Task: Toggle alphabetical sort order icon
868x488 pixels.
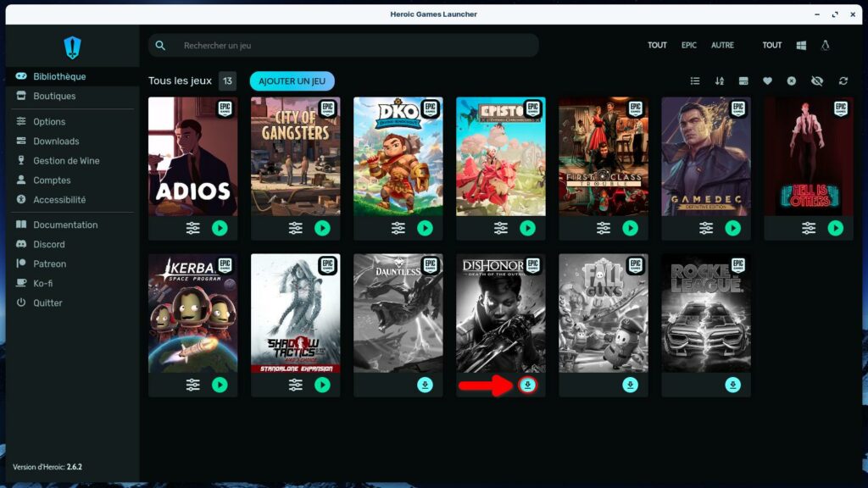Action: 720,81
